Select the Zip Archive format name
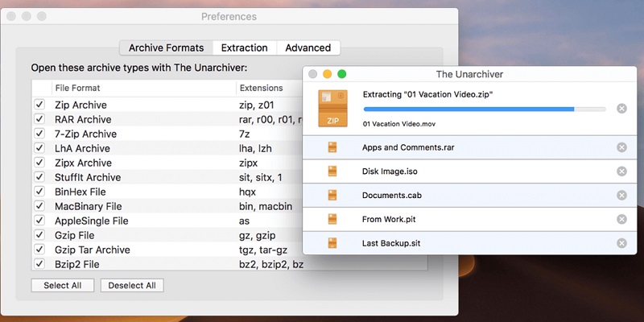This screenshot has width=644, height=322. coord(81,105)
